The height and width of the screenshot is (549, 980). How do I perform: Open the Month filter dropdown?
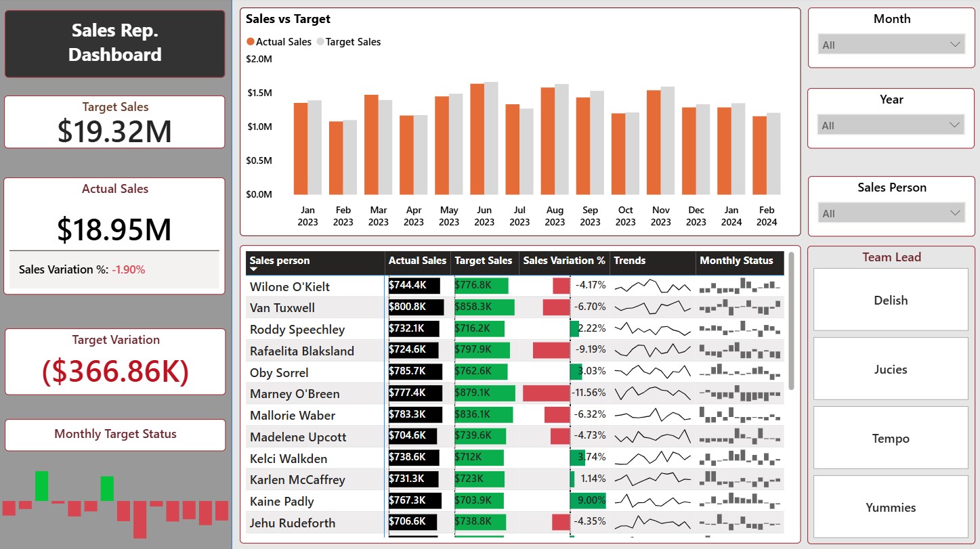pyautogui.click(x=891, y=45)
